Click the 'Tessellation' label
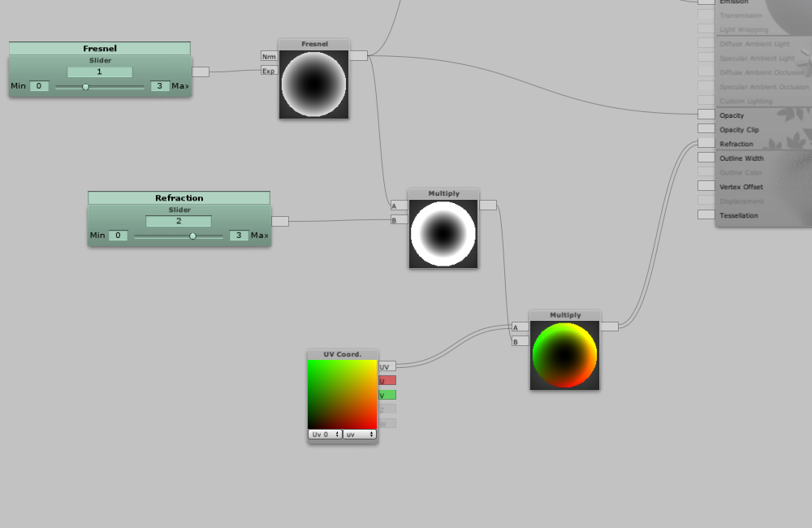The height and width of the screenshot is (528, 812). coord(738,215)
